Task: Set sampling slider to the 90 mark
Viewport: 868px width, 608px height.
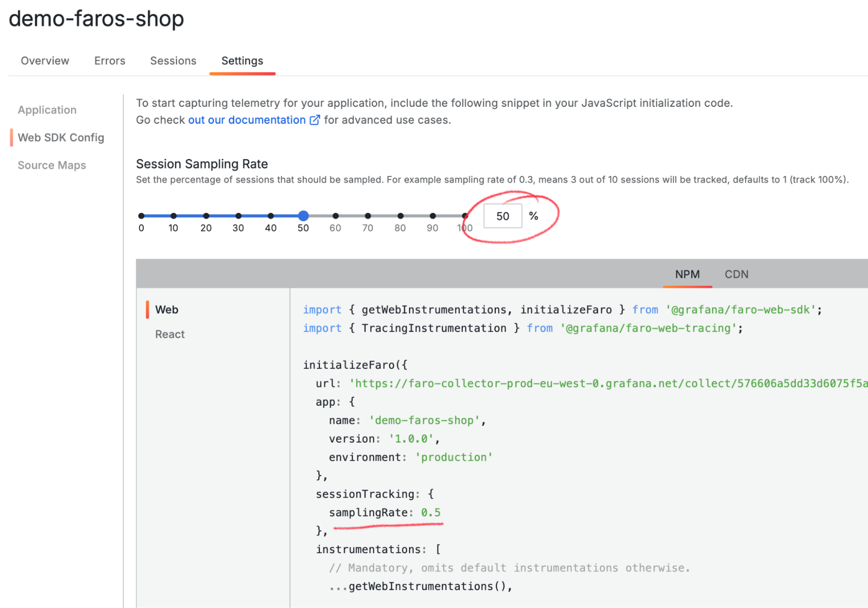Action: click(432, 216)
